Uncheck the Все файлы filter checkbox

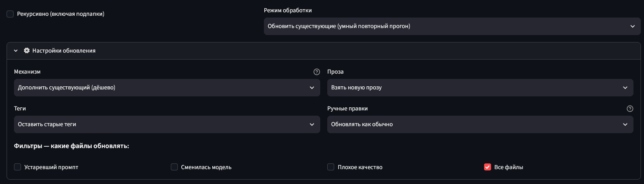point(488,167)
